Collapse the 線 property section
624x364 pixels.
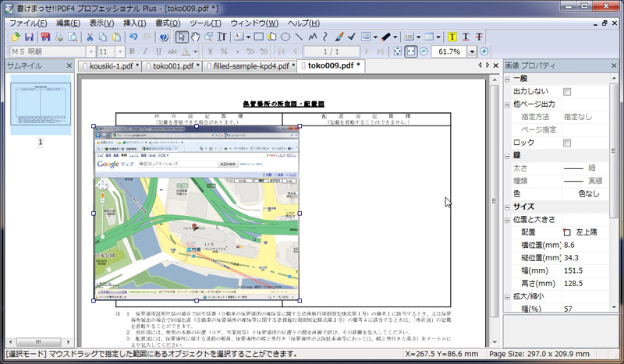(508, 156)
